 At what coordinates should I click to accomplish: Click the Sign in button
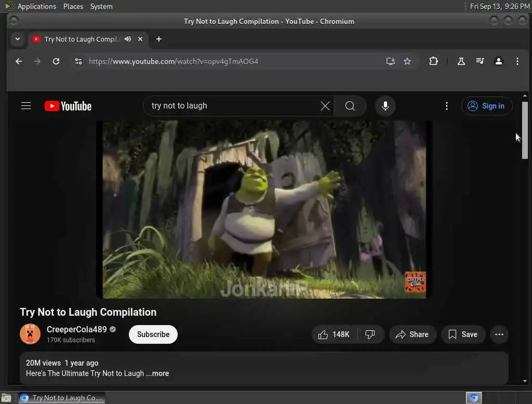pos(486,106)
